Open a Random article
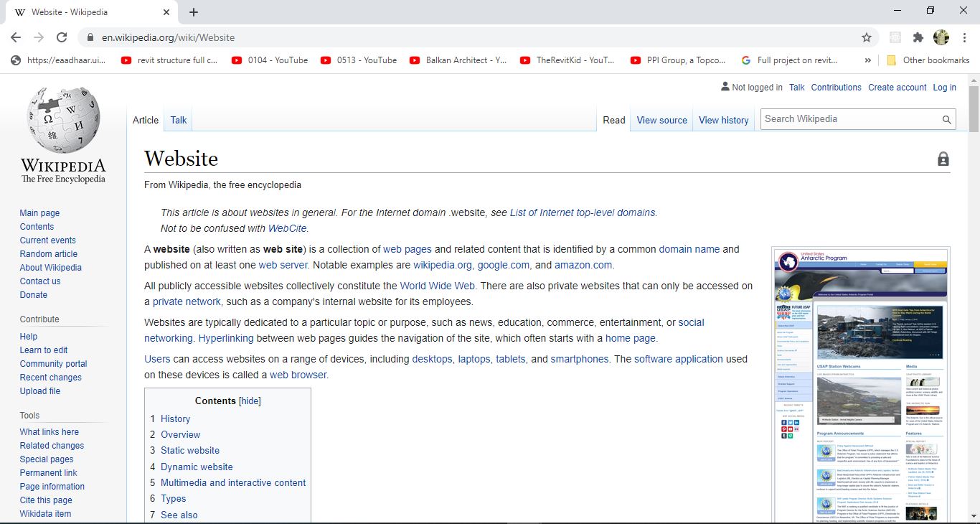Viewport: 980px width, 524px height. pos(49,254)
